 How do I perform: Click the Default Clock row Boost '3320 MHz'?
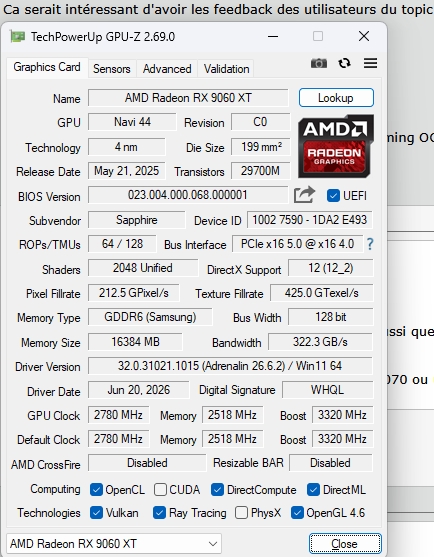[342, 439]
